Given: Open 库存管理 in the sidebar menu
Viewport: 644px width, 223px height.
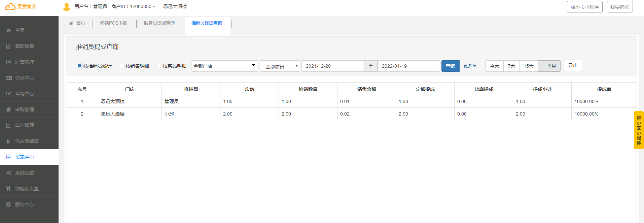Looking at the screenshot, I should click(29, 125).
